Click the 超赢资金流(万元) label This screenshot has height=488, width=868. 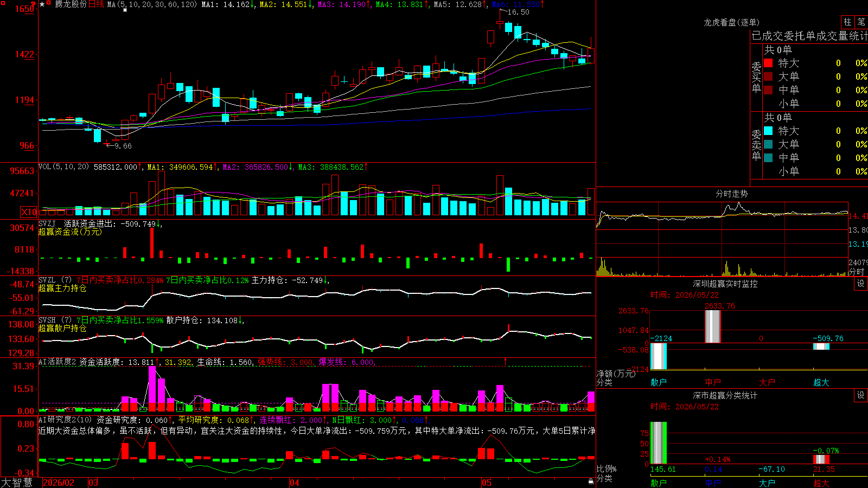click(x=70, y=232)
